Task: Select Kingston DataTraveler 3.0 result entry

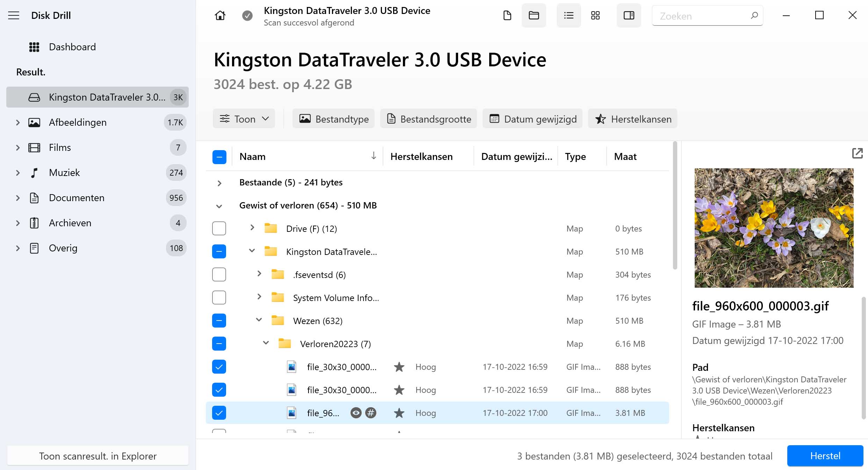Action: click(x=97, y=97)
